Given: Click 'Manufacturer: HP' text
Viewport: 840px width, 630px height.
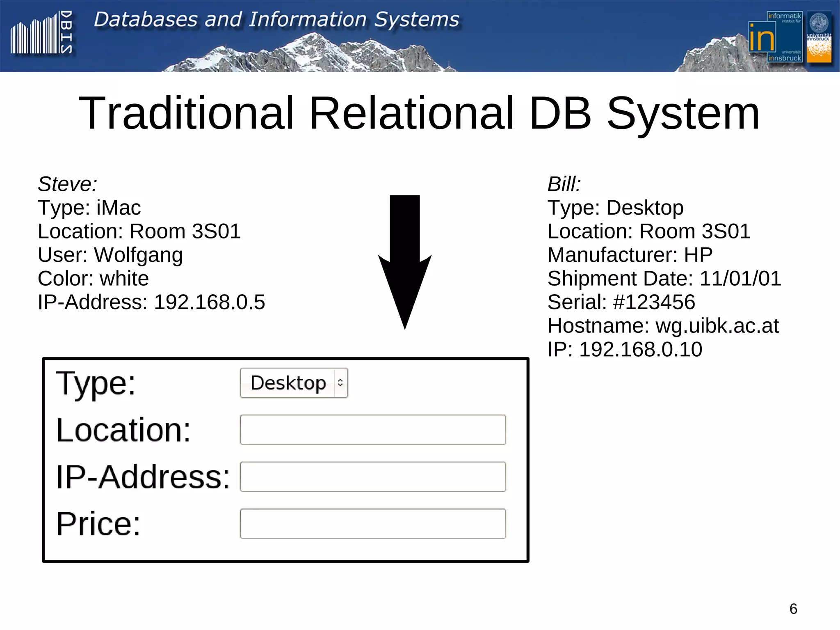Looking at the screenshot, I should (630, 255).
